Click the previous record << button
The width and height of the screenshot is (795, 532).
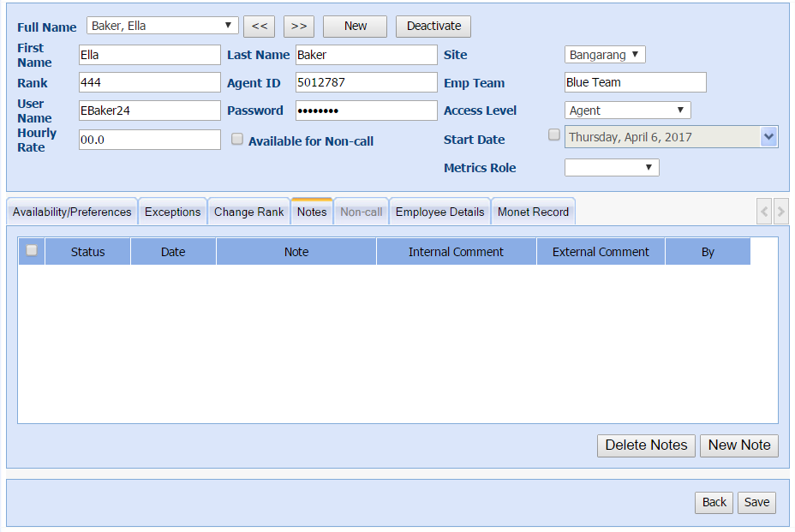coord(259,27)
